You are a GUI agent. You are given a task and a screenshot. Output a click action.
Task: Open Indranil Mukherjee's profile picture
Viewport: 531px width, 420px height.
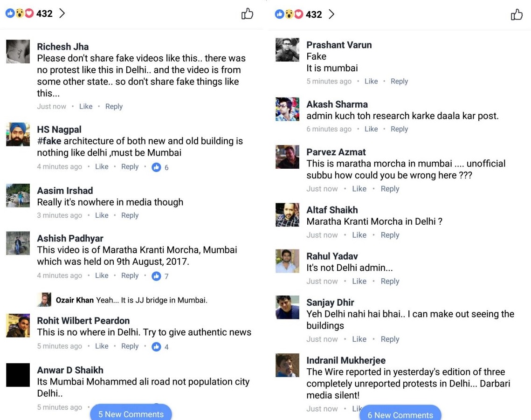(x=287, y=365)
